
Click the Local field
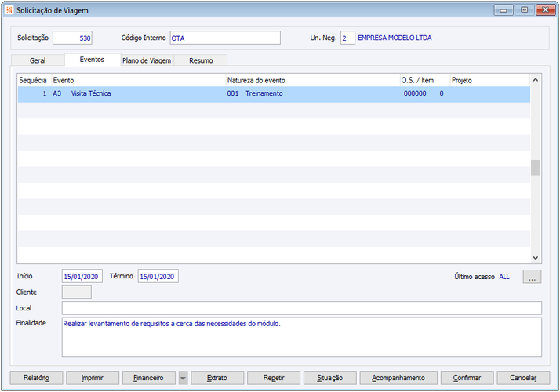click(x=302, y=308)
